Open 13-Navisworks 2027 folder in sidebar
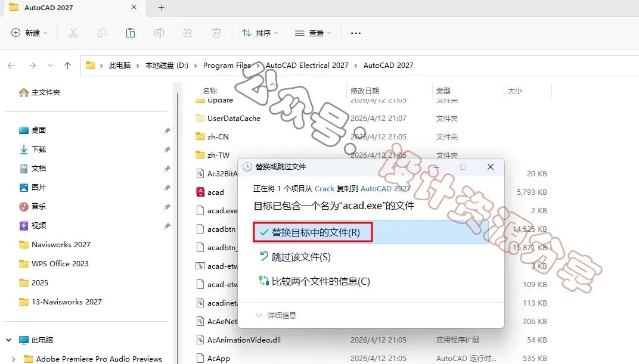639x364 pixels. tap(60, 301)
